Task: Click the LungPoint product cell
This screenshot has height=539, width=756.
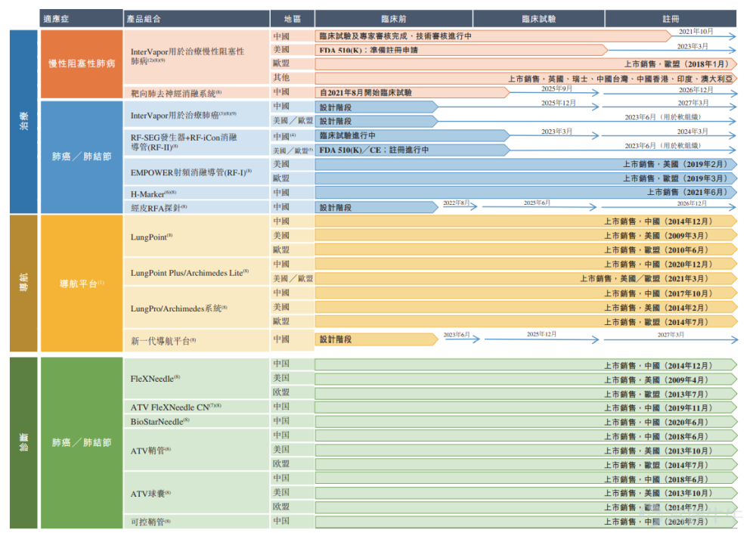Action: coord(197,236)
